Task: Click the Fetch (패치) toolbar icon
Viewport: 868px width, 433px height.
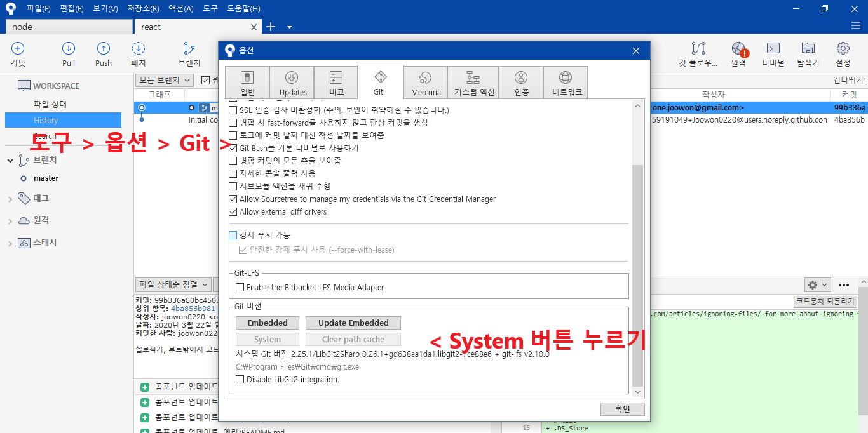Action: pyautogui.click(x=139, y=48)
